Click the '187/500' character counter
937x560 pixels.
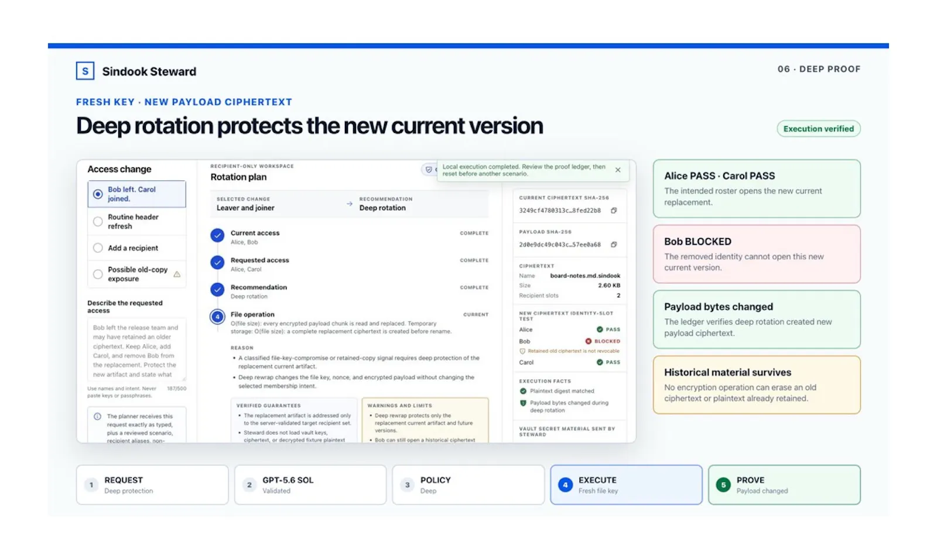(176, 389)
